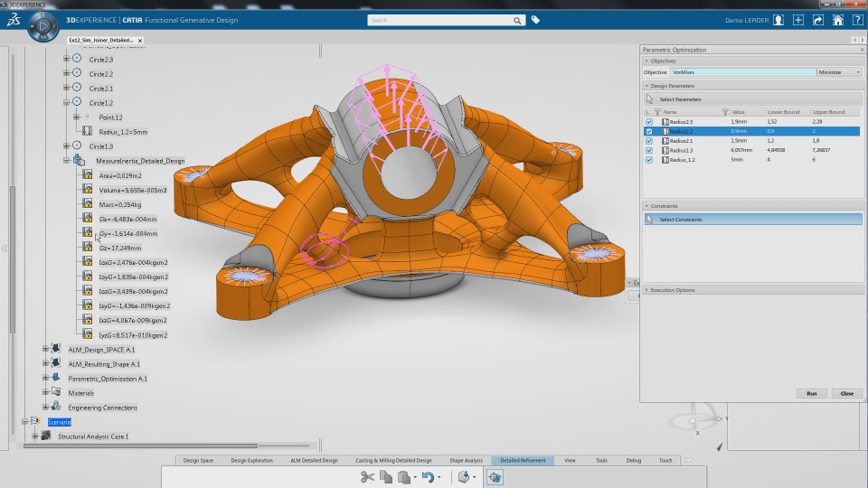Disable the Radius_1.2 parameter checkbox
The width and height of the screenshot is (868, 488).
pos(649,160)
